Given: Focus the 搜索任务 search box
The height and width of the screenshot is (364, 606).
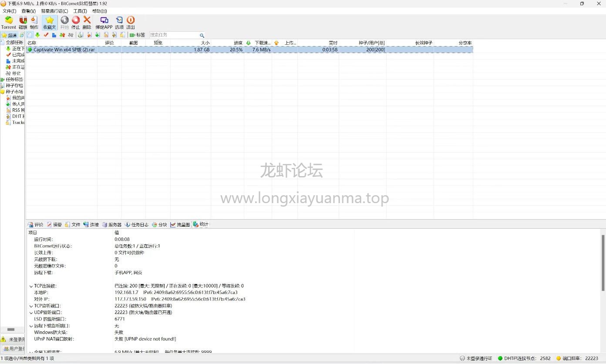Looking at the screenshot, I should click(x=174, y=35).
